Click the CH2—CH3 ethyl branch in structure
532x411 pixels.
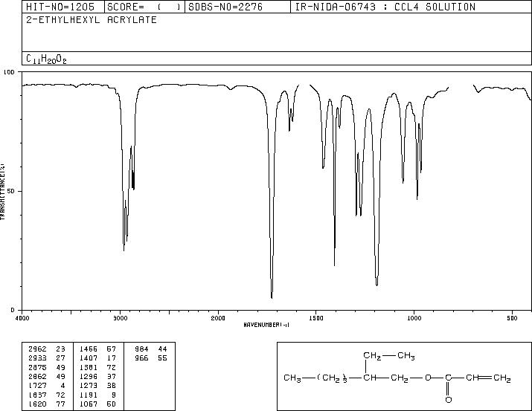pos(389,356)
